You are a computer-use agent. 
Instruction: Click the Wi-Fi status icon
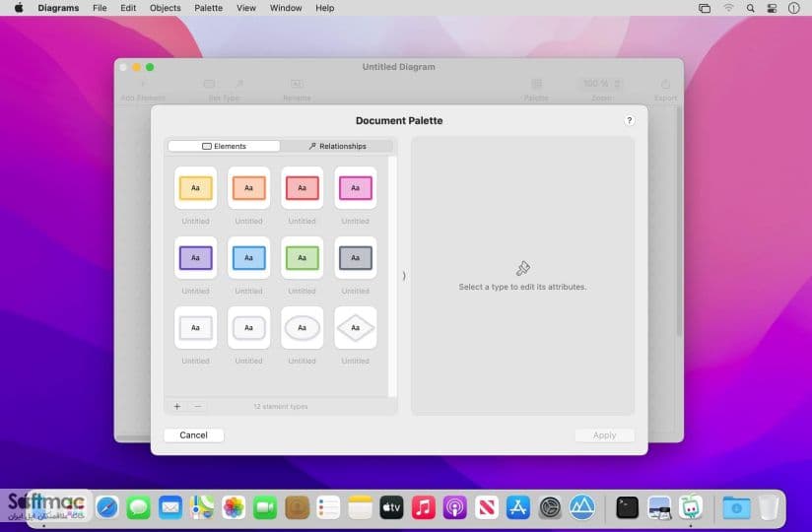tap(728, 8)
